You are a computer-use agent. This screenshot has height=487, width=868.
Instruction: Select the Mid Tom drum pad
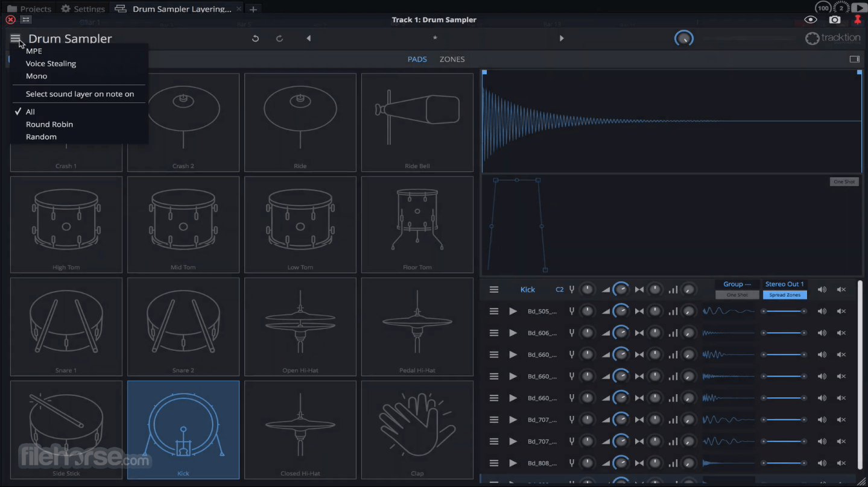(x=183, y=224)
